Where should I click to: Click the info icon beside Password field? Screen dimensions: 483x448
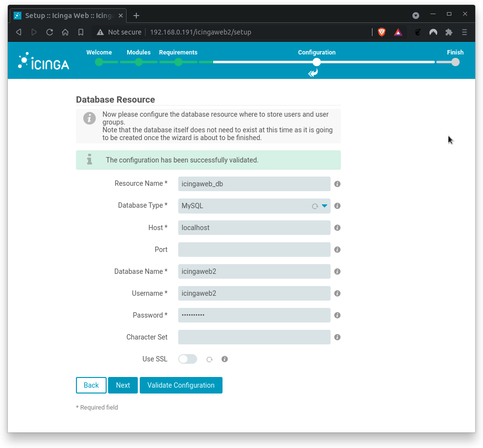[337, 315]
